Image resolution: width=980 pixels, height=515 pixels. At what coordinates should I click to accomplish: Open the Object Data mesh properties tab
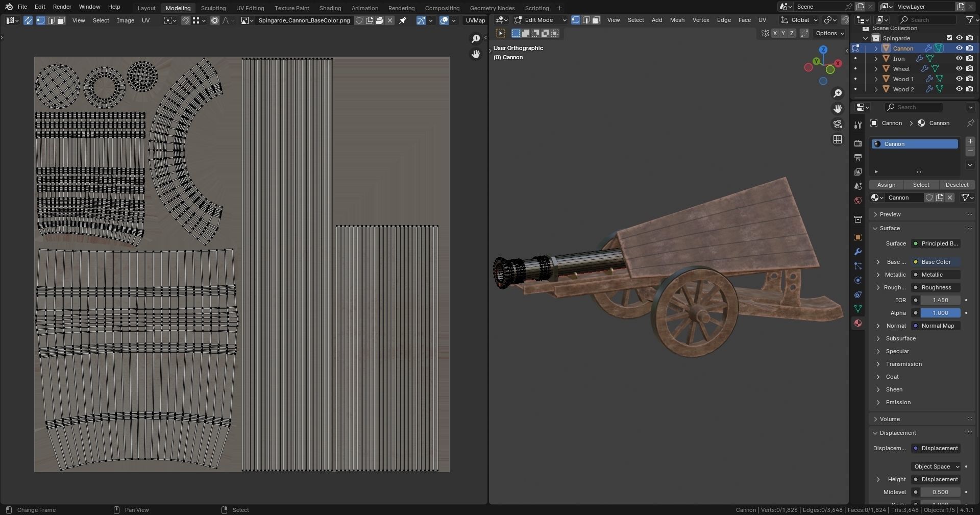(858, 309)
